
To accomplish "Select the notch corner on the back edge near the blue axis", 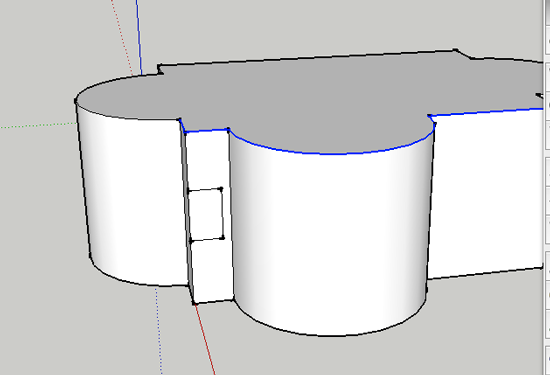I will [x=160, y=69].
